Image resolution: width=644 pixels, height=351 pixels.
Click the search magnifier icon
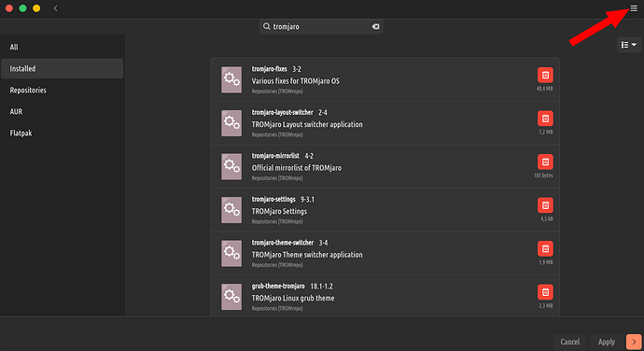click(267, 26)
